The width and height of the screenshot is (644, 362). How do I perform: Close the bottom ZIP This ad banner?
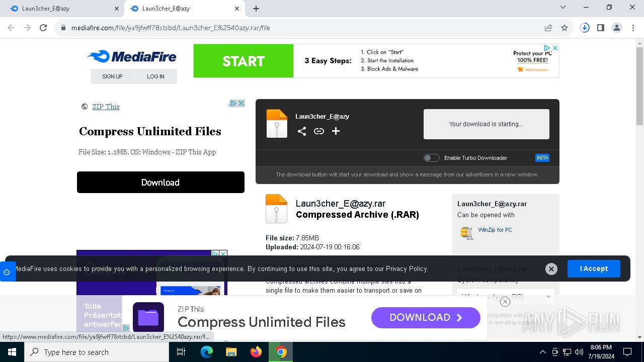click(505, 302)
